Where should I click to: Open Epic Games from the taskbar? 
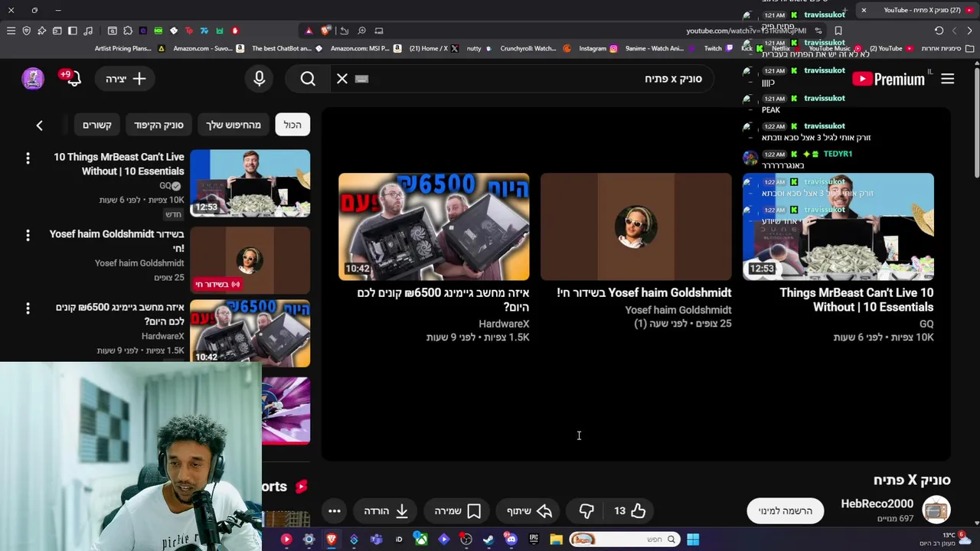(x=534, y=540)
